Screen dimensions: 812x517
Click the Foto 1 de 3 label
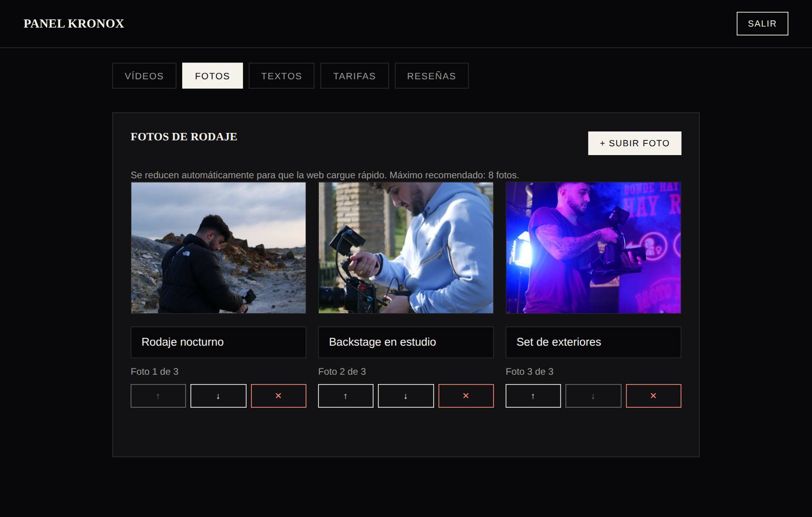[x=155, y=372]
